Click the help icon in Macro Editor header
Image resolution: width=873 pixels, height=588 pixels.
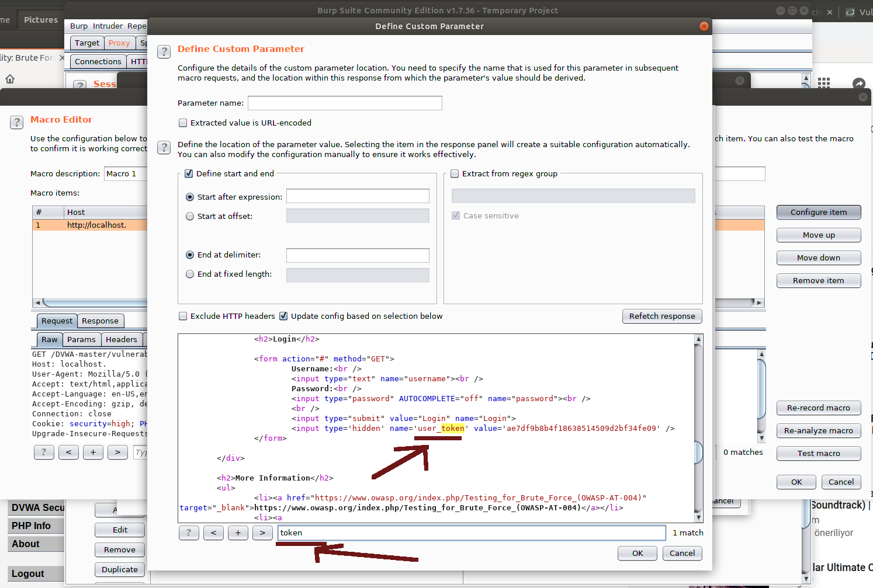click(17, 122)
